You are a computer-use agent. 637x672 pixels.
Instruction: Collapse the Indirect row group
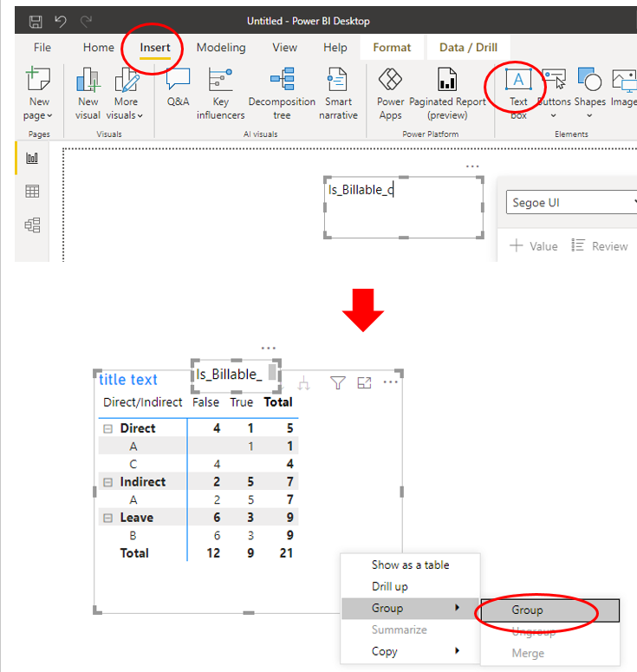pyautogui.click(x=108, y=482)
